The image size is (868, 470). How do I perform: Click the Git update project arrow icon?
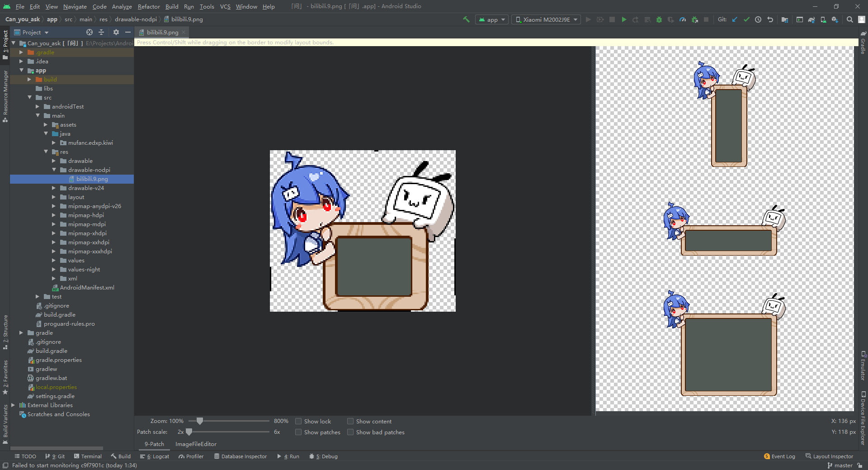tap(735, 19)
